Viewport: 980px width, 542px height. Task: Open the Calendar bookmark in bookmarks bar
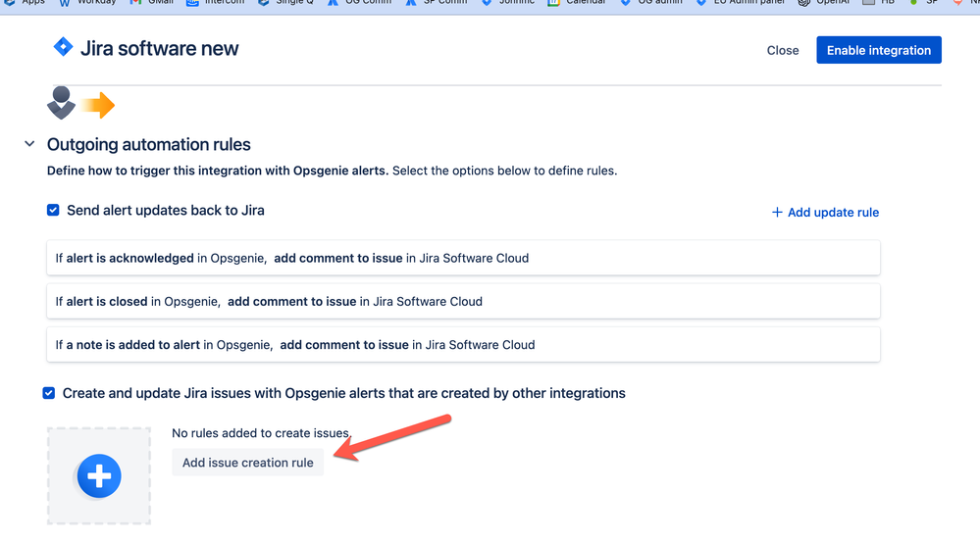(x=576, y=3)
